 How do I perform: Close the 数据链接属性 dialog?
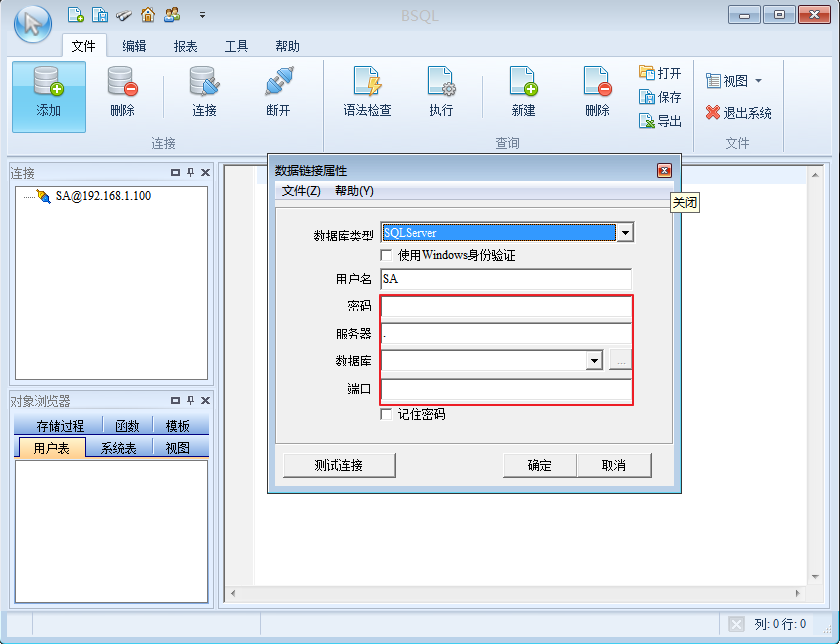tap(664, 171)
